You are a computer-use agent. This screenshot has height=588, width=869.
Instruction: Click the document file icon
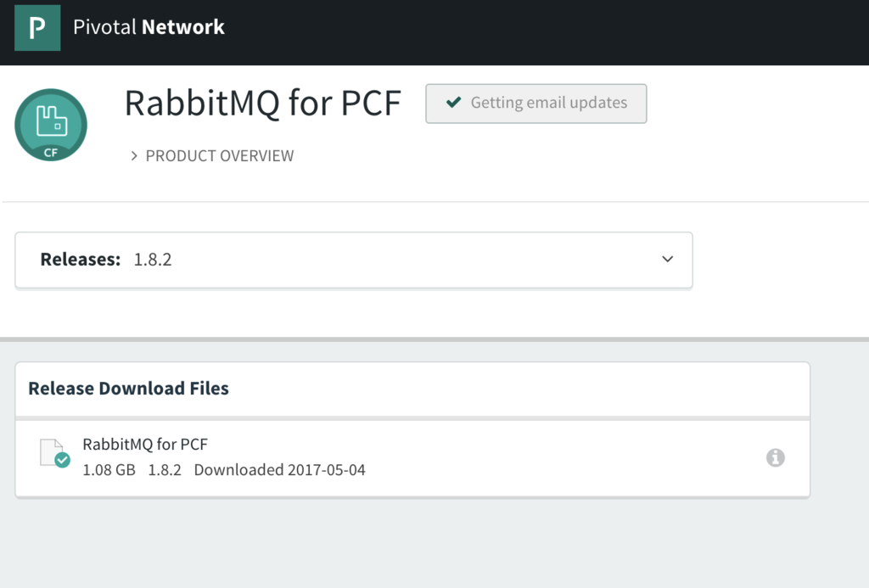51,451
